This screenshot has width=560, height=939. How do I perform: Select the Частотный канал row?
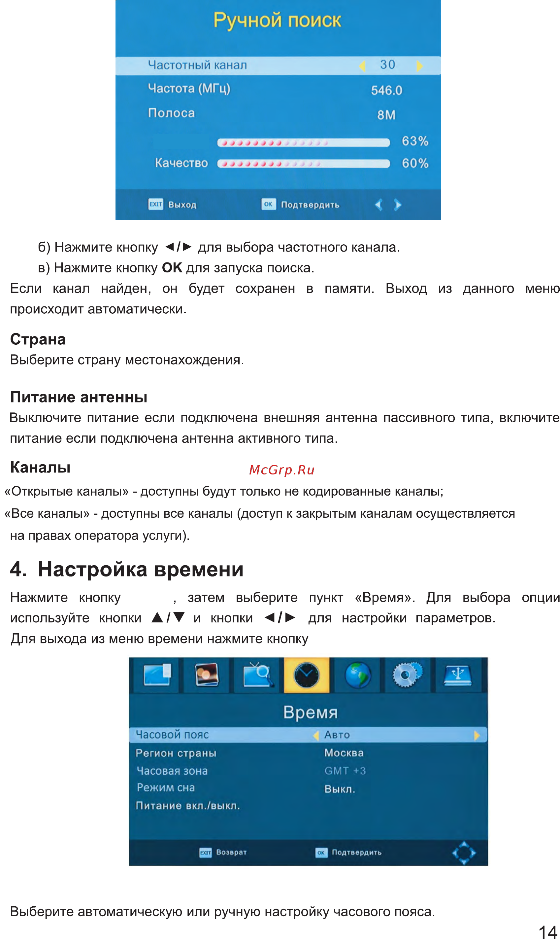tap(278, 66)
